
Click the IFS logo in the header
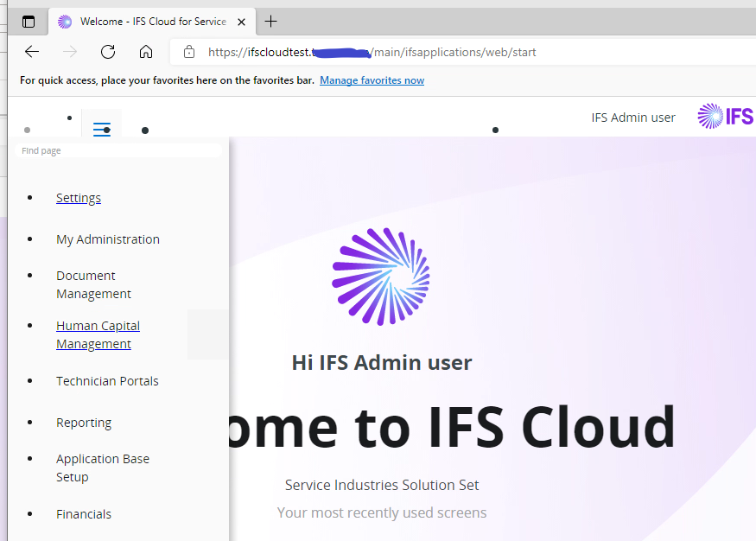(725, 116)
